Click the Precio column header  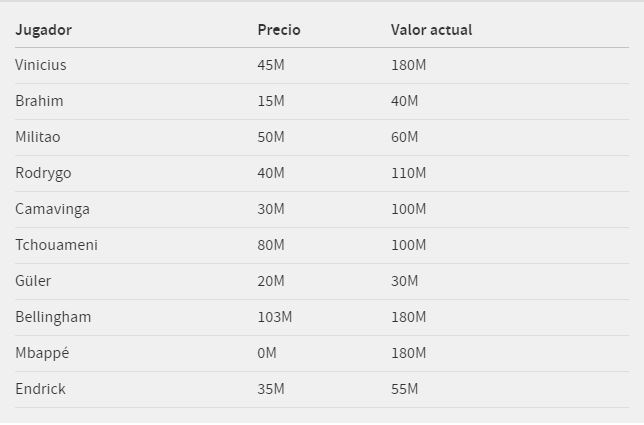pyautogui.click(x=279, y=30)
